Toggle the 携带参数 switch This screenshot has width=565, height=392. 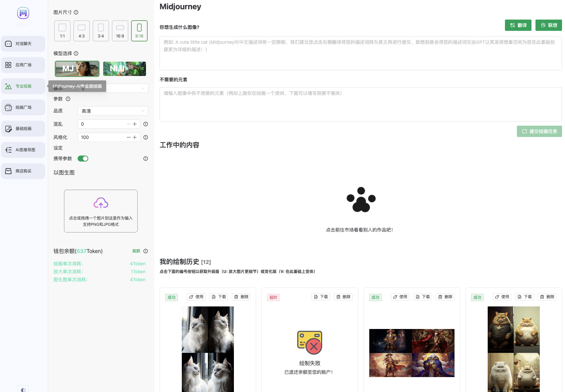(x=83, y=159)
